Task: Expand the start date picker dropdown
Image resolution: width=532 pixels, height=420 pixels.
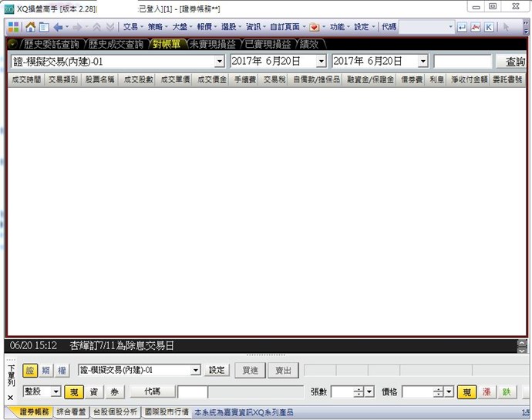Action: (x=321, y=61)
